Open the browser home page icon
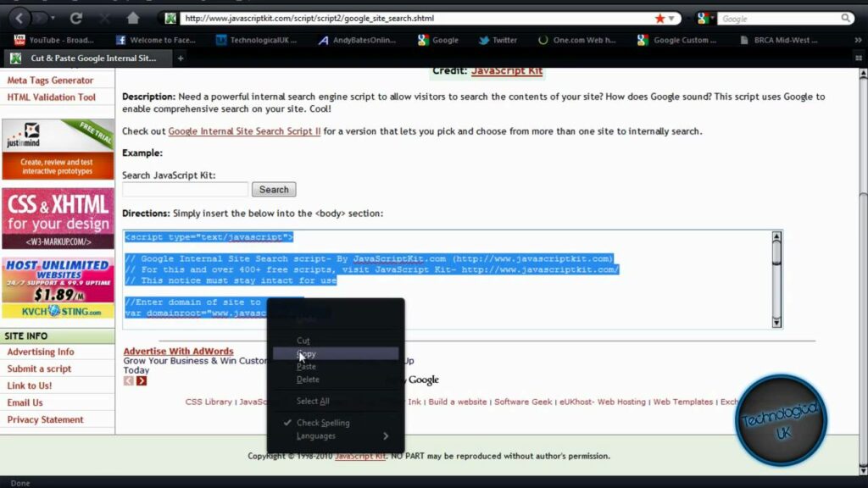Screen dimensions: 868x488 (x=133, y=19)
